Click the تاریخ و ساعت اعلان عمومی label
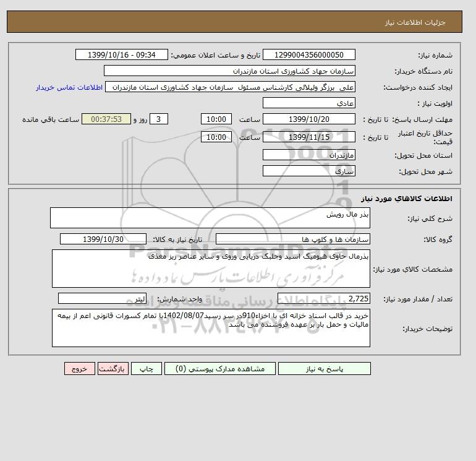Viewport: 476px width, 461px height. tap(216, 55)
